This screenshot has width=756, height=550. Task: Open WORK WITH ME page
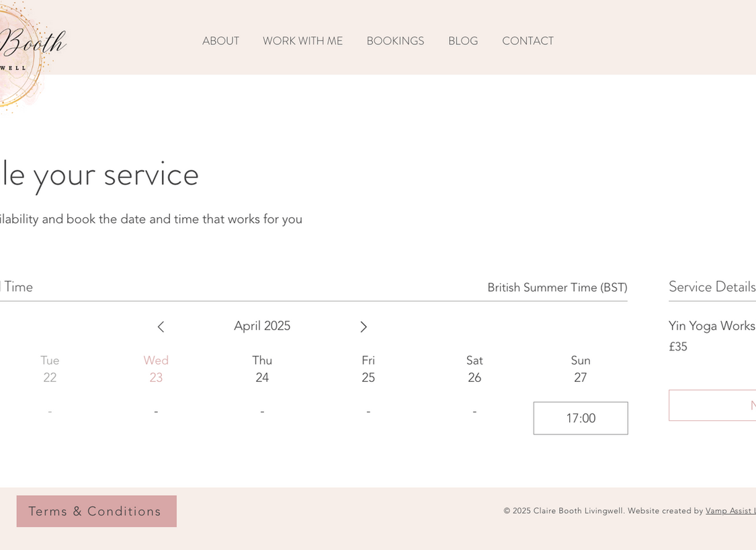tap(302, 41)
